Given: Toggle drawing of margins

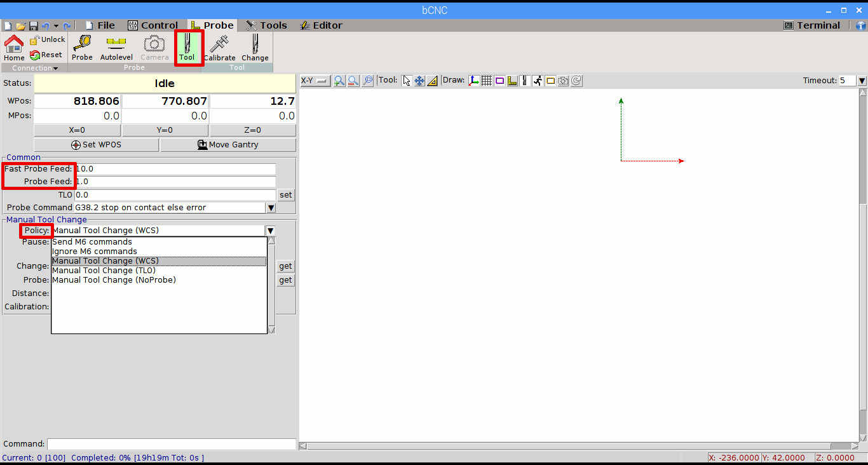Looking at the screenshot, I should tap(499, 81).
